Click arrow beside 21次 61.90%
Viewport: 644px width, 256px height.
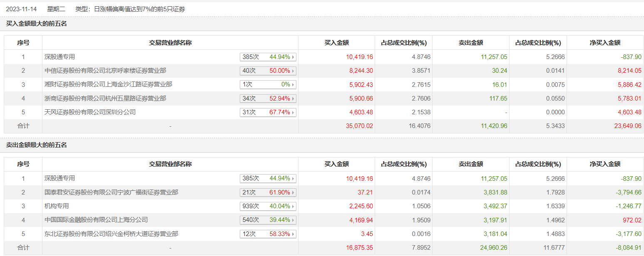coord(293,193)
